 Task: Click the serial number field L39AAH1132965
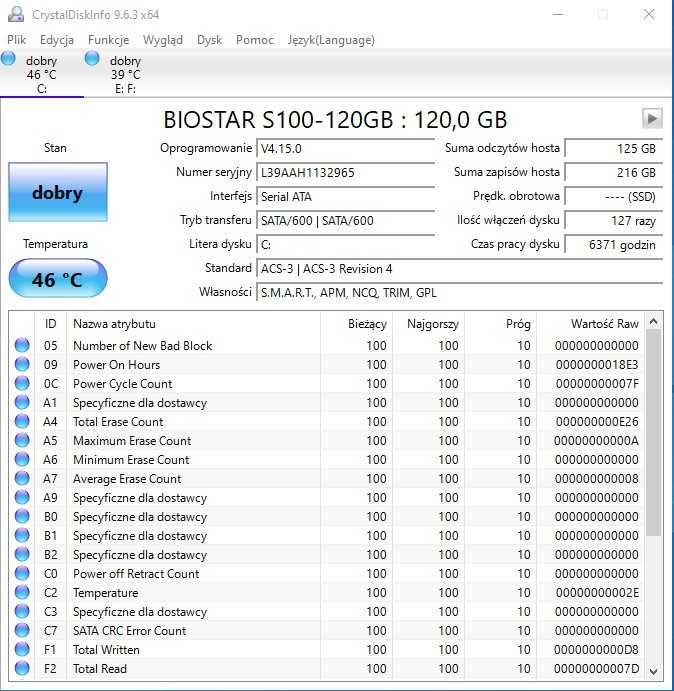(345, 172)
